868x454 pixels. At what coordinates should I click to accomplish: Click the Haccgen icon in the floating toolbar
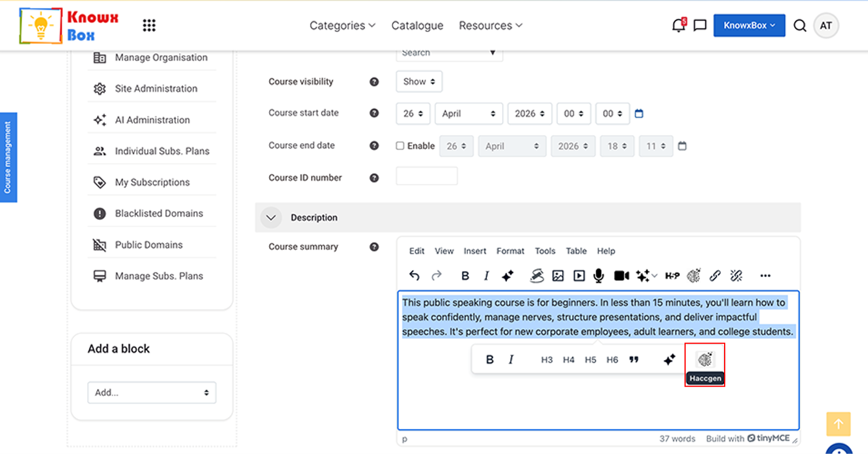[705, 360]
